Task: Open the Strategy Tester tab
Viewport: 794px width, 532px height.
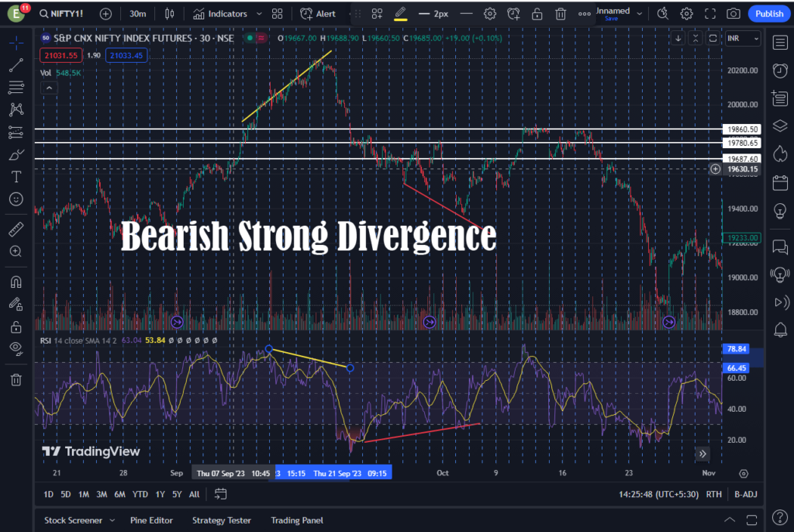Action: (221, 520)
